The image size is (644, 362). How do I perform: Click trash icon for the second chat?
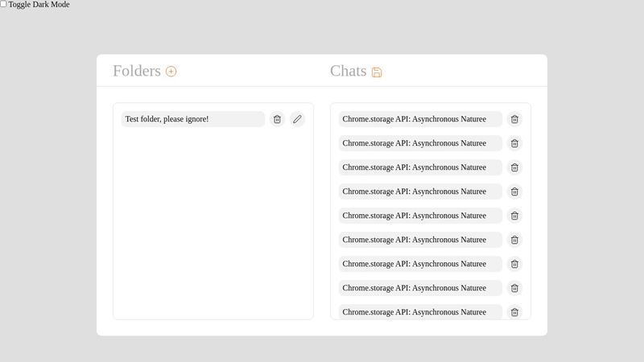514,143
